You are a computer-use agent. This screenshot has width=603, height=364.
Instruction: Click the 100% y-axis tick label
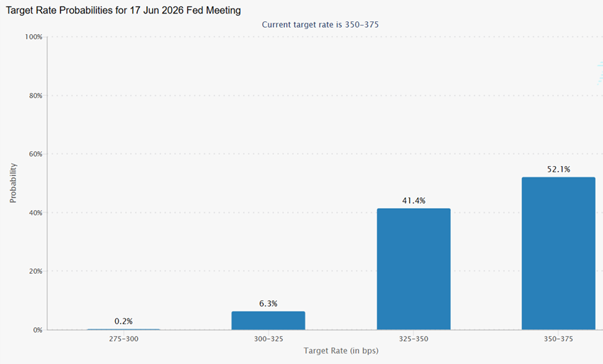pos(33,37)
